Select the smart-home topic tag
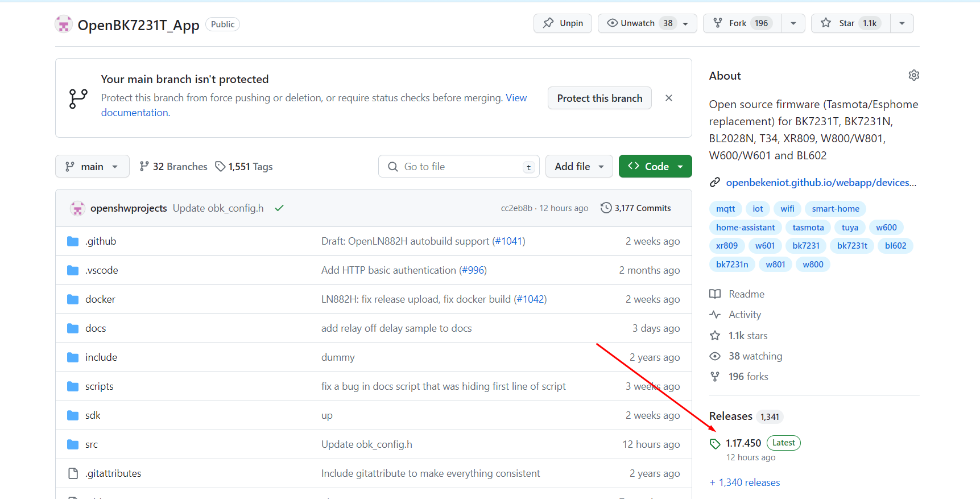Screen dimensions: 980x499 point(836,209)
